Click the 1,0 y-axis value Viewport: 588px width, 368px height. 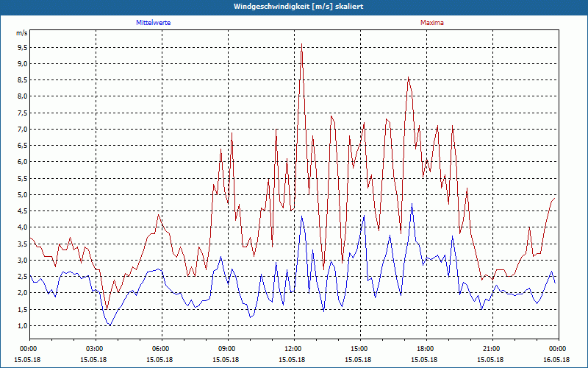tap(23, 325)
